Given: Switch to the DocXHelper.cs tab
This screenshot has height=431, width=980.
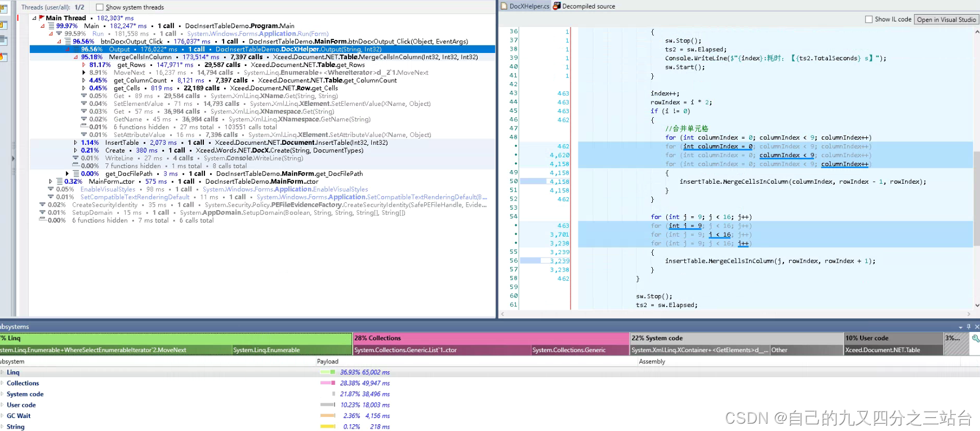Looking at the screenshot, I should click(525, 6).
